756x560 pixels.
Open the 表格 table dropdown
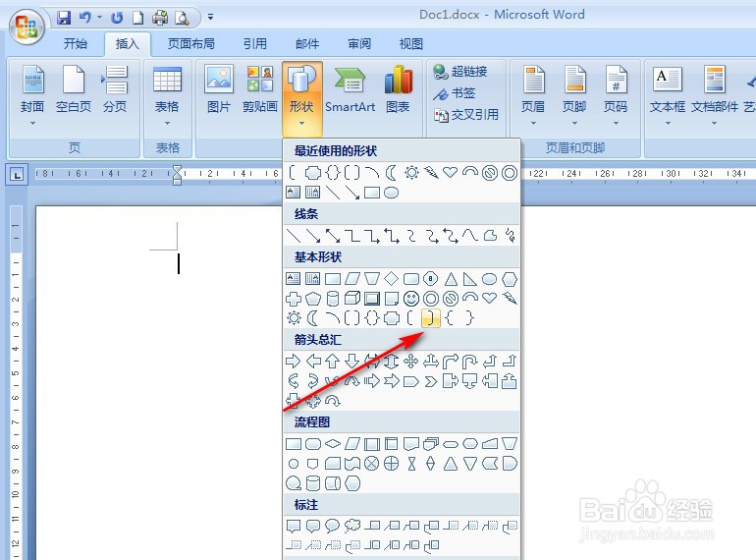(167, 124)
